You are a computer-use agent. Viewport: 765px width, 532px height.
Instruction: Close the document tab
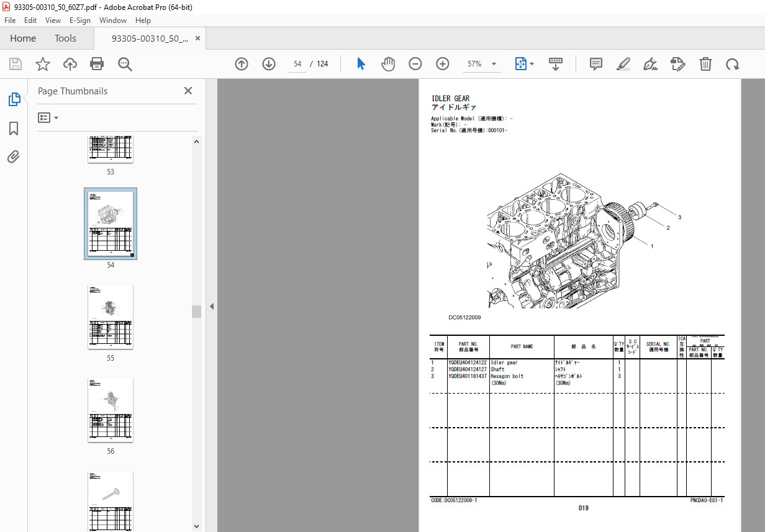pyautogui.click(x=198, y=38)
